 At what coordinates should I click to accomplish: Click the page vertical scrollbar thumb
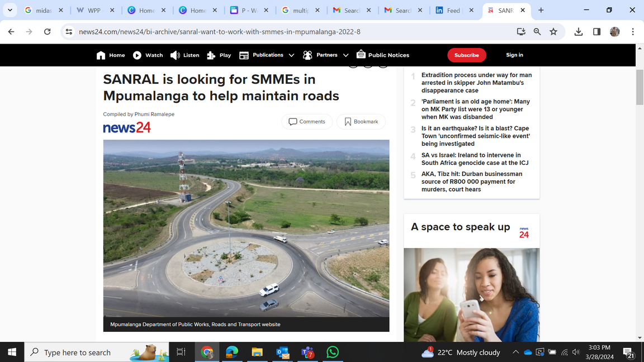click(x=640, y=87)
